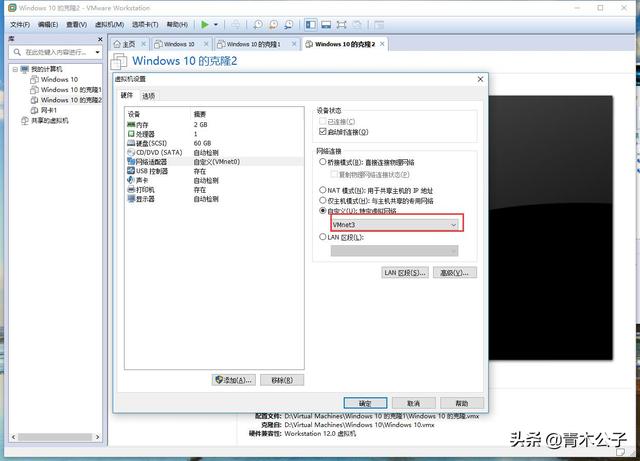Close the virtual machine settings dialog
640x461 pixels.
coord(480,79)
